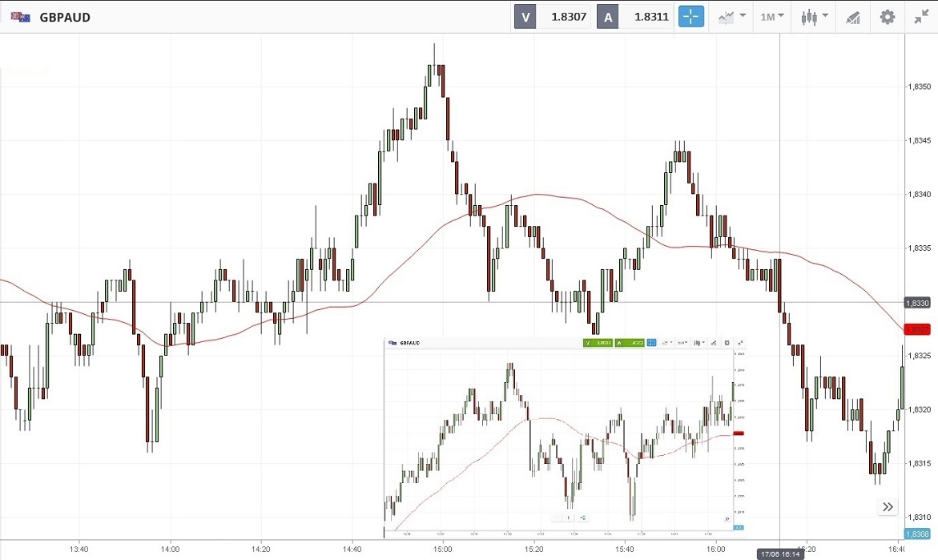This screenshot has width=938, height=560.
Task: Click the red 1.8327 moving average price tag
Action: [x=916, y=329]
